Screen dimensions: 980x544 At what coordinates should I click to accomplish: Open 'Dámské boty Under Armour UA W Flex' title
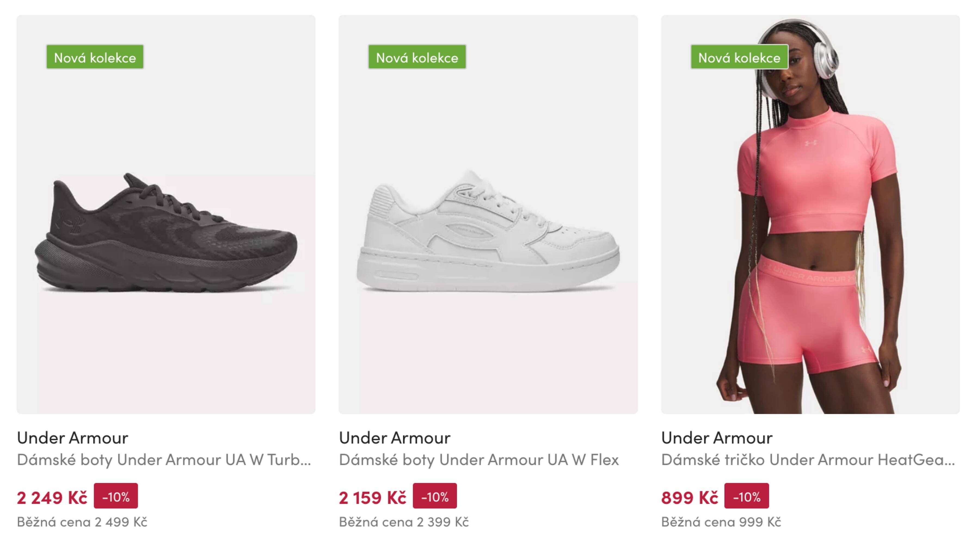479,460
